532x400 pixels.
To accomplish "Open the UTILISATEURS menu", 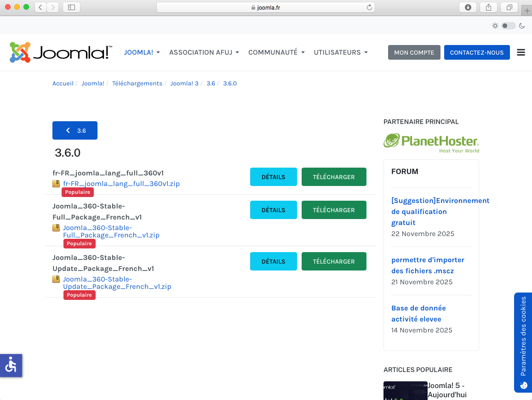I will [x=340, y=52].
